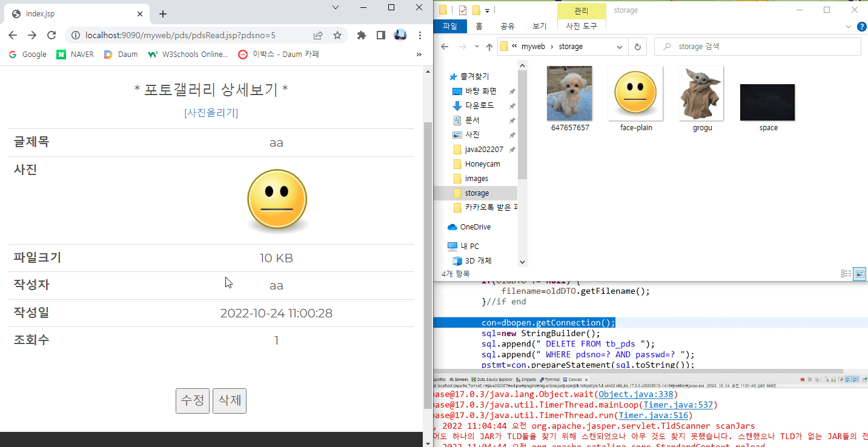Show more bookmarks chevron
868x447 pixels.
(x=419, y=55)
